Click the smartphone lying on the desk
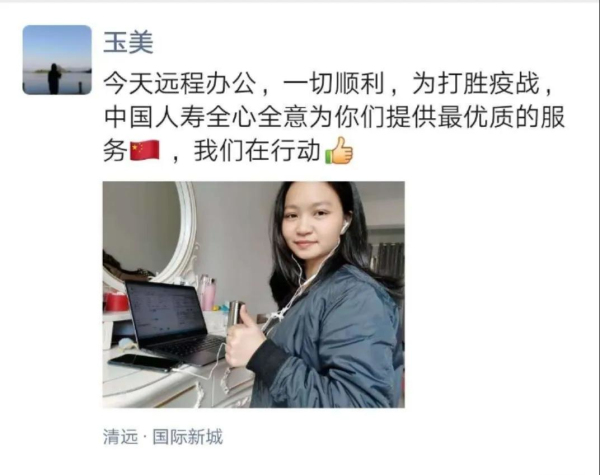The height and width of the screenshot is (475, 600). point(144,363)
